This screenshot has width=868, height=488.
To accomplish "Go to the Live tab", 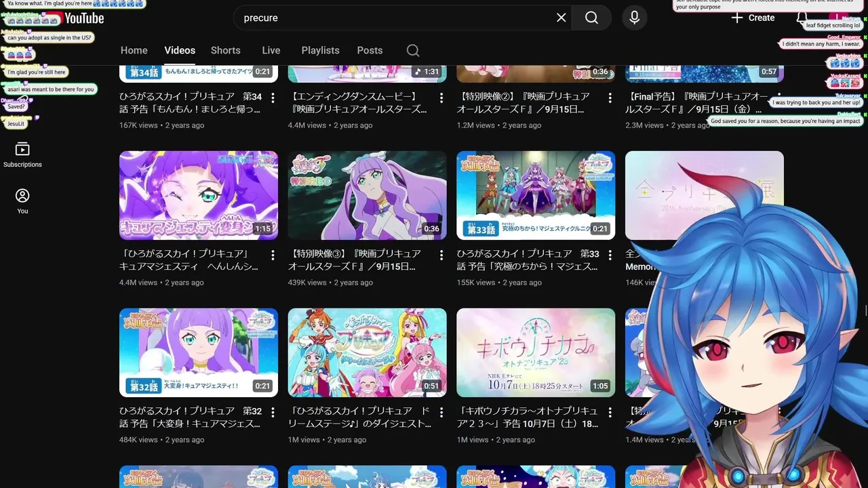I will (271, 50).
